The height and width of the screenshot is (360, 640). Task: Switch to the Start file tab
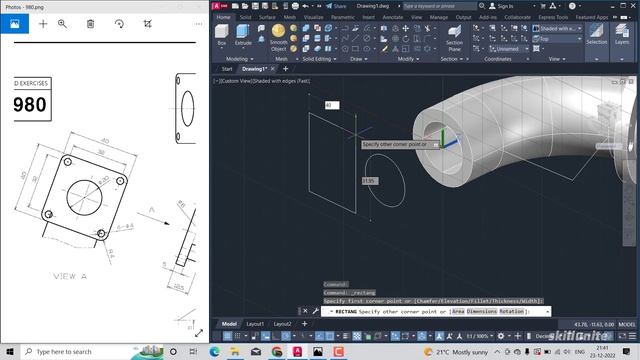227,69
